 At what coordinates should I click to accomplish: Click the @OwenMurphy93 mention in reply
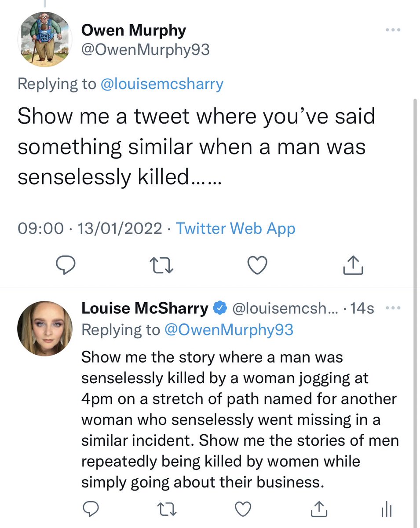click(x=228, y=330)
